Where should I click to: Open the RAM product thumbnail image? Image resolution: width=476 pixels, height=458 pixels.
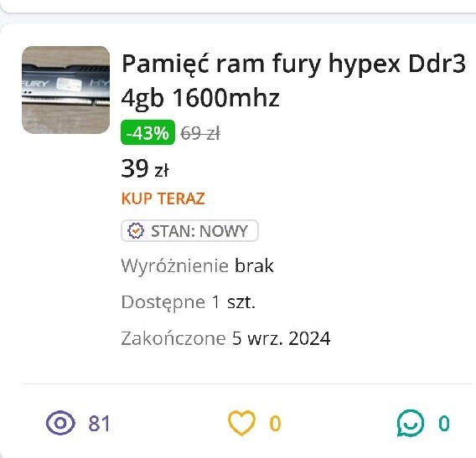tap(66, 90)
